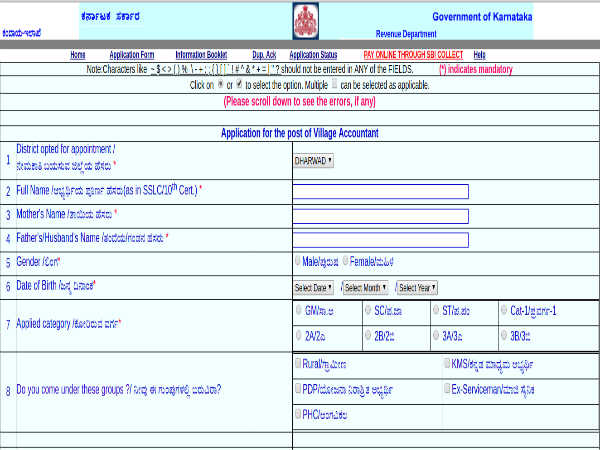Image resolution: width=600 pixels, height=450 pixels.
Task: Open the Select Date dropdown
Action: (x=314, y=287)
